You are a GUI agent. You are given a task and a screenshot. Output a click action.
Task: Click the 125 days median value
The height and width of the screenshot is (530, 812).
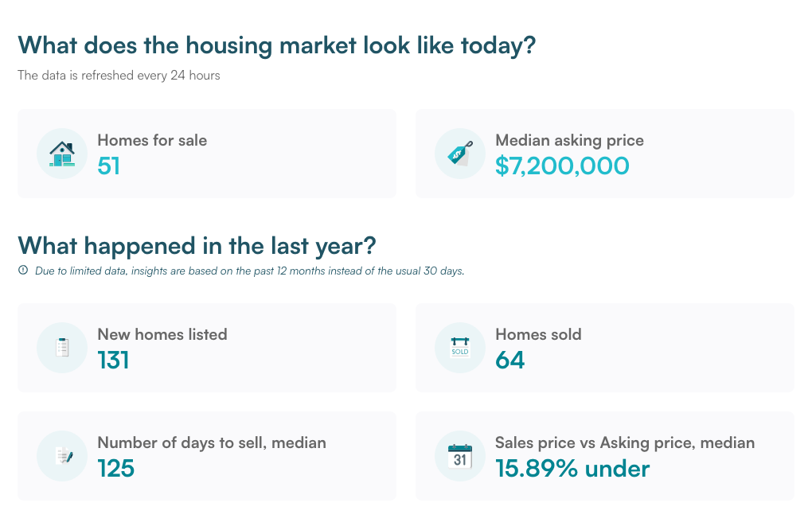tap(116, 469)
